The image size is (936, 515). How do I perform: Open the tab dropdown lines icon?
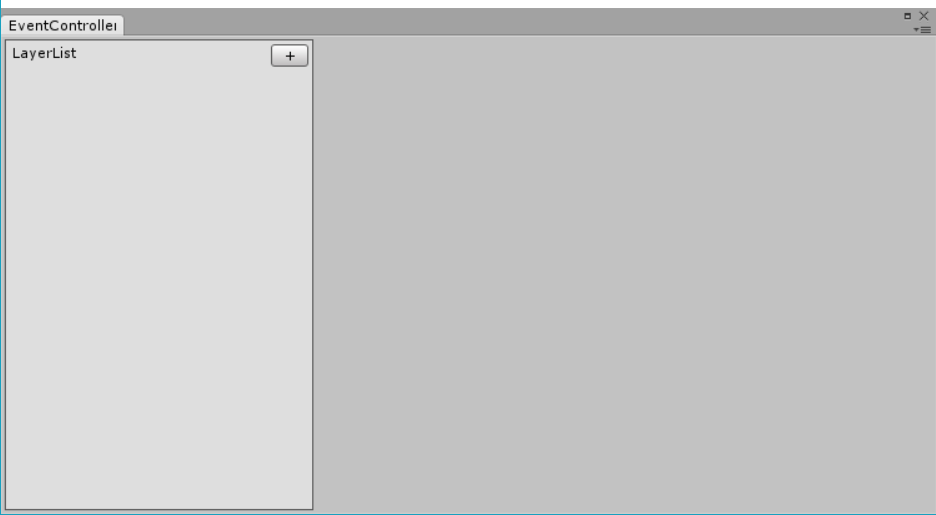[x=922, y=30]
